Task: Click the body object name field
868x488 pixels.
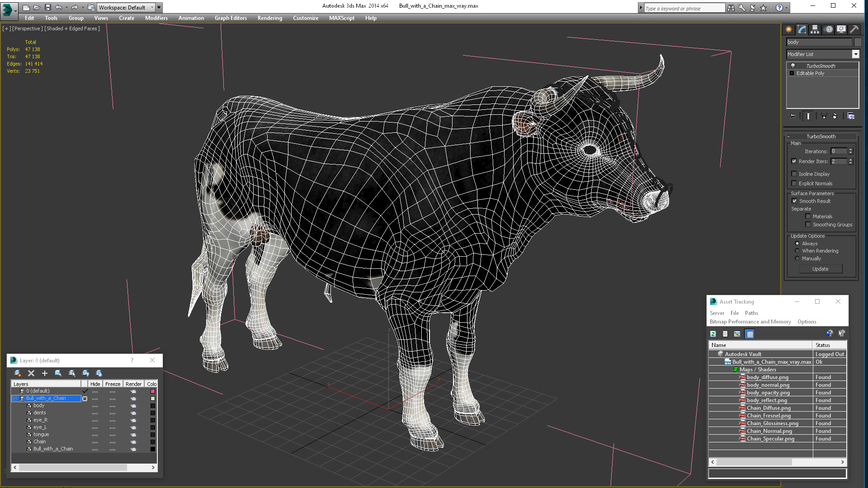Action: 818,42
